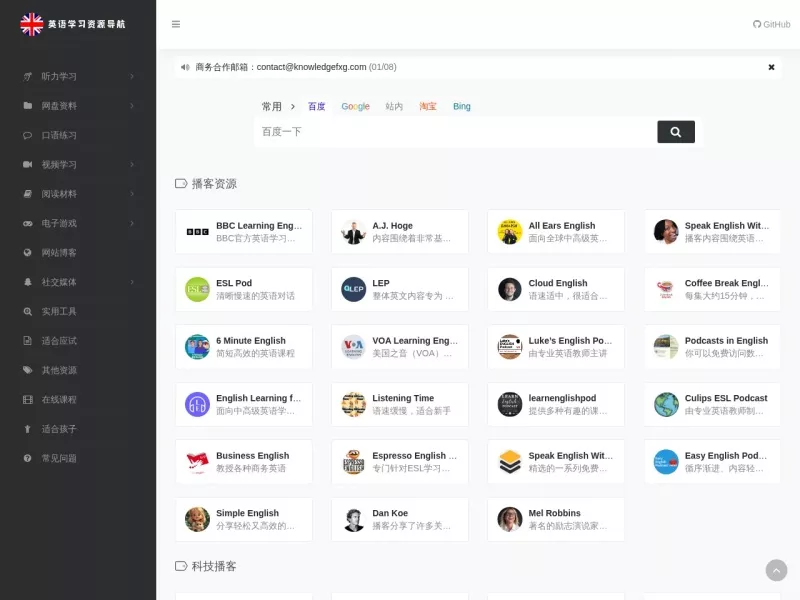Open Luke's English Podcast card

pyautogui.click(x=556, y=347)
